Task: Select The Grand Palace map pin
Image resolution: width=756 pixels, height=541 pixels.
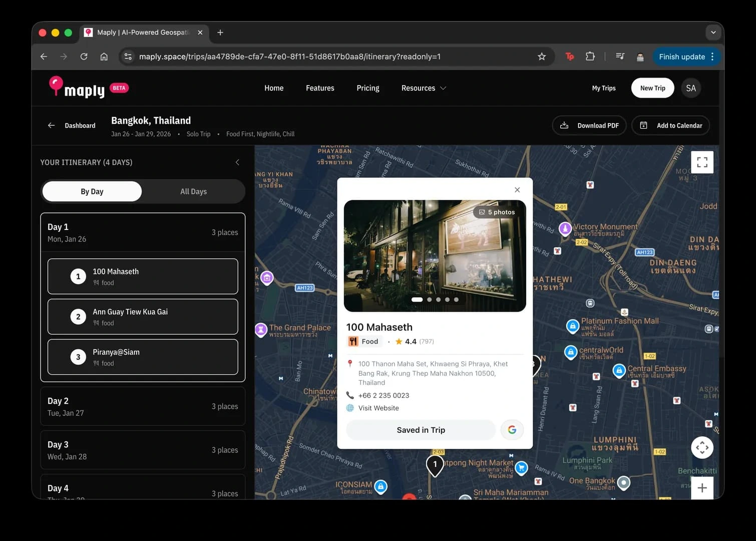Action: (x=261, y=330)
